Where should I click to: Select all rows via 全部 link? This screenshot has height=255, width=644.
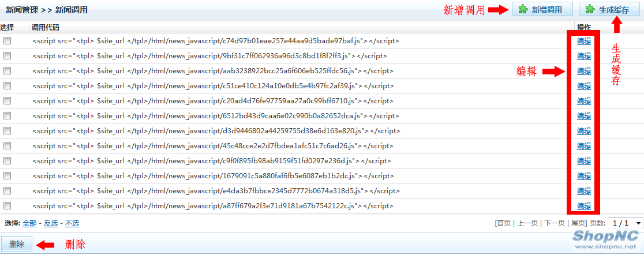(29, 223)
